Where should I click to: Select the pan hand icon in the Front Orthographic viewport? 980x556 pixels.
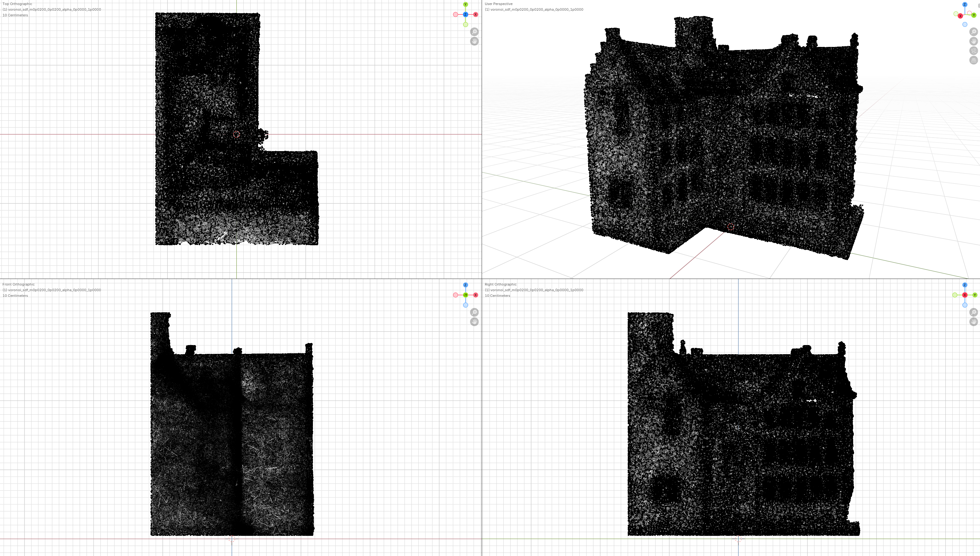tap(474, 321)
